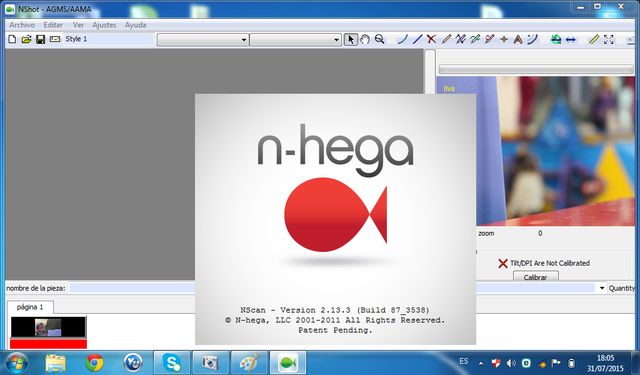The width and height of the screenshot is (640, 375).
Task: Select the yellow ruler measure tool
Action: pyautogui.click(x=594, y=39)
